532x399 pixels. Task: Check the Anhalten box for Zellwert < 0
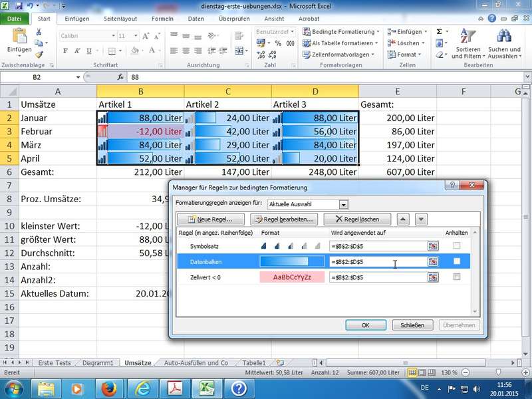coord(457,277)
